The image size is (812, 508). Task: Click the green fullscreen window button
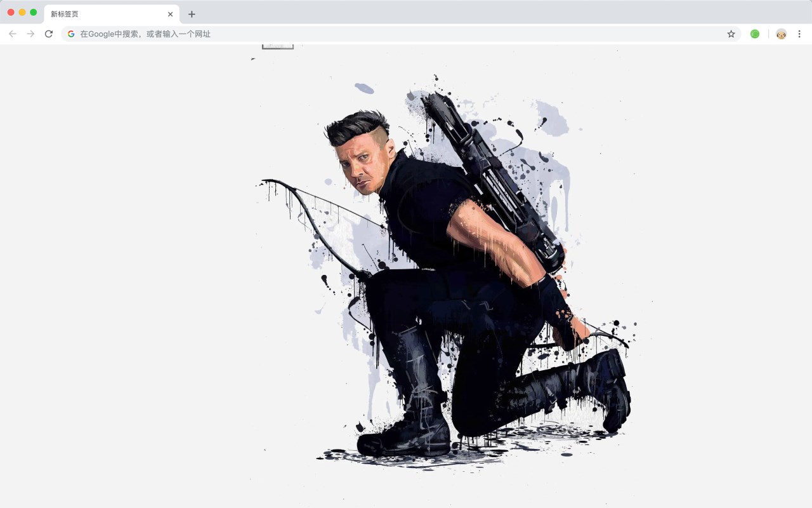click(34, 12)
